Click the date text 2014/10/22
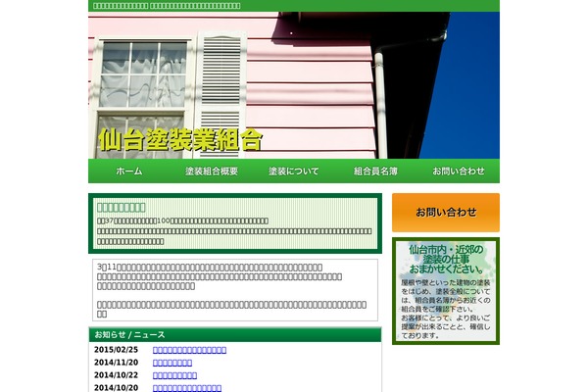Viewport: 588px width, 392px height. click(117, 375)
